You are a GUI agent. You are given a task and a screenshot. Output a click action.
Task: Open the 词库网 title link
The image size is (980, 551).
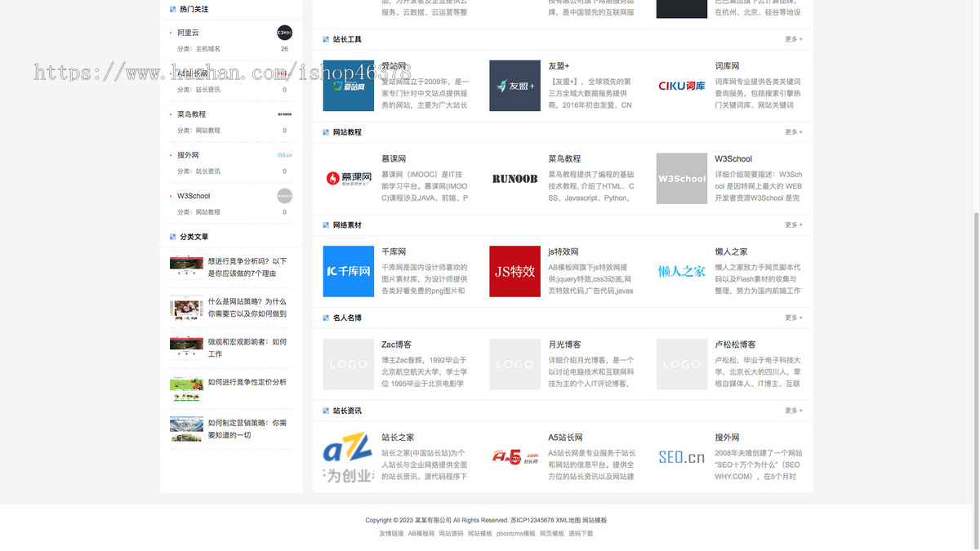pyautogui.click(x=728, y=66)
